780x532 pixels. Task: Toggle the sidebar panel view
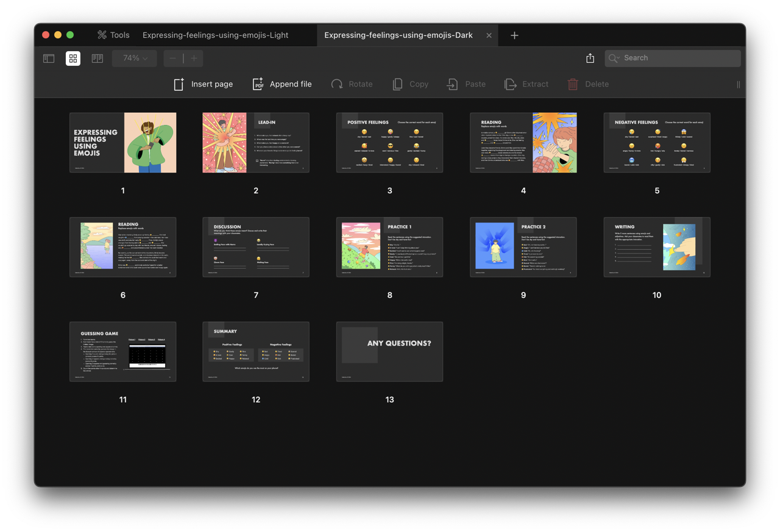point(49,59)
